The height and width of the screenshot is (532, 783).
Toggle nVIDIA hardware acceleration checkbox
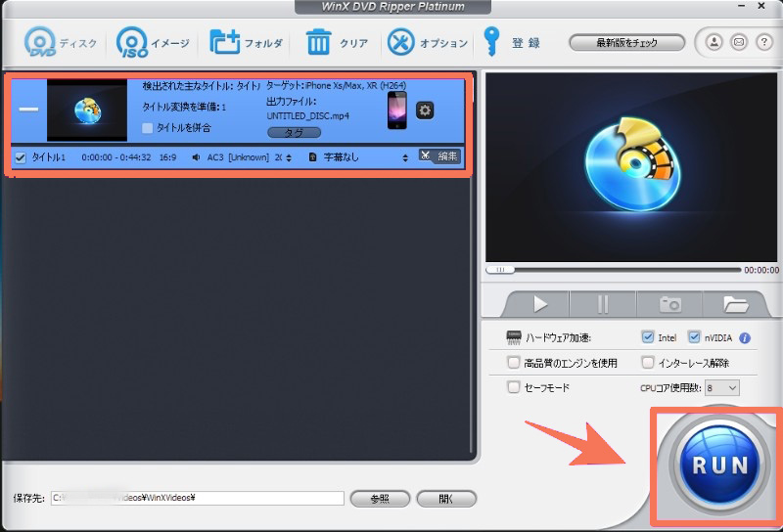click(694, 337)
